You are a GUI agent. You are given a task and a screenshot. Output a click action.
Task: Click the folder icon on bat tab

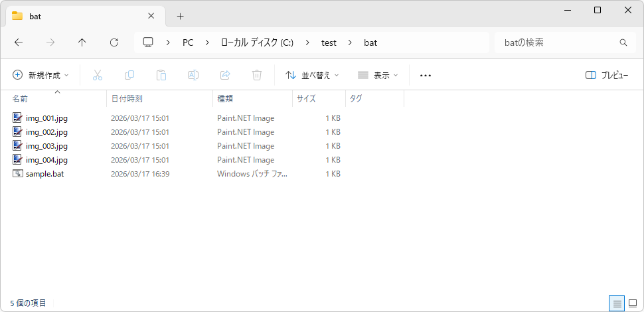pyautogui.click(x=17, y=16)
